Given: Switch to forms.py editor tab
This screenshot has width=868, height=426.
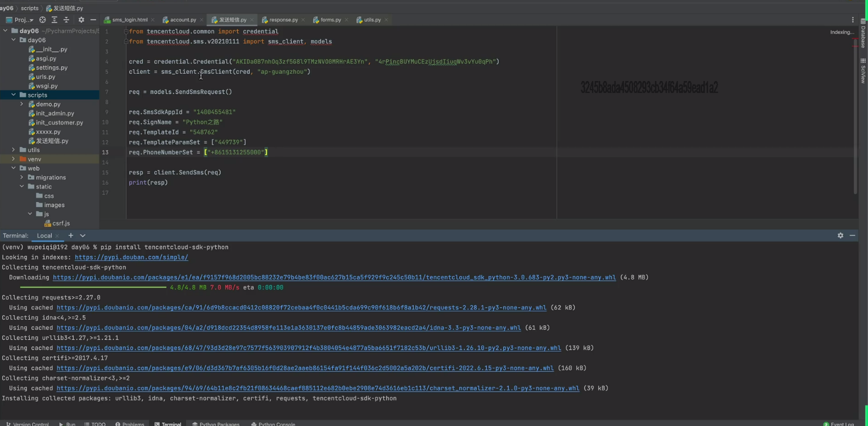Looking at the screenshot, I should click(x=331, y=20).
